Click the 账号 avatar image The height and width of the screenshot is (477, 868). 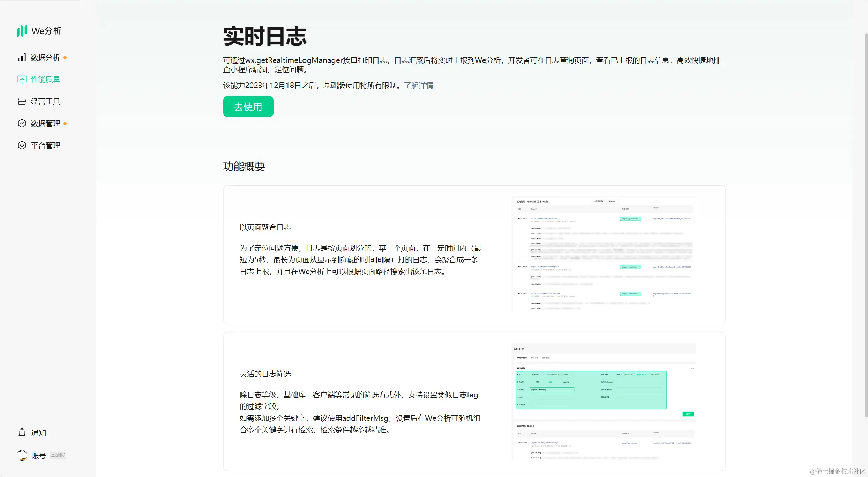coord(22,455)
